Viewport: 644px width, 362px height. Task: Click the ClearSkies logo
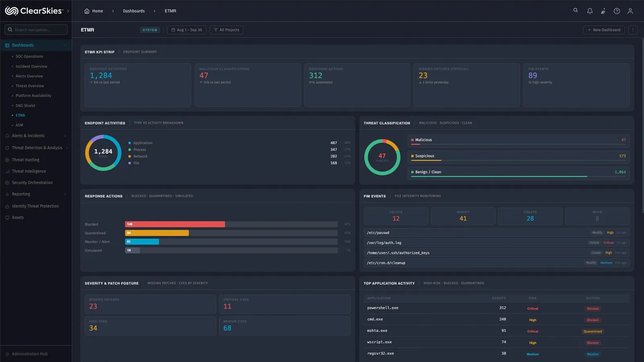tap(34, 11)
